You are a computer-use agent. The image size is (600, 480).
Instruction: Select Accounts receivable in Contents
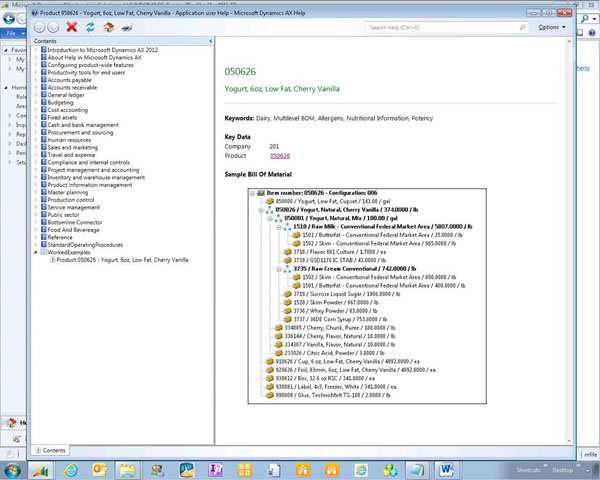(72, 87)
